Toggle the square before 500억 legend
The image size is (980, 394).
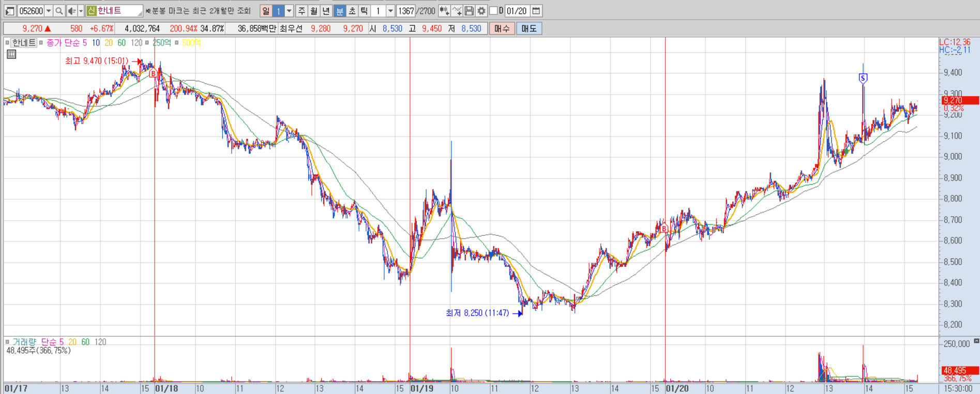(x=177, y=43)
